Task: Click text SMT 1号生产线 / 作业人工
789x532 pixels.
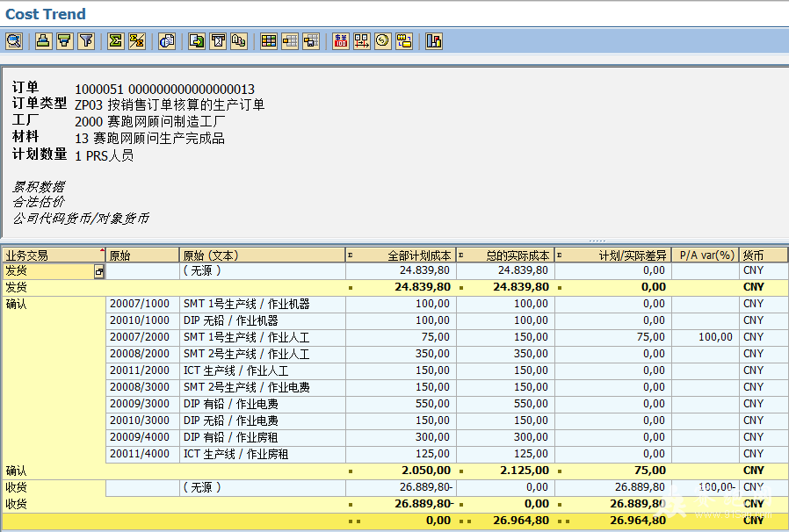Action: click(x=247, y=337)
